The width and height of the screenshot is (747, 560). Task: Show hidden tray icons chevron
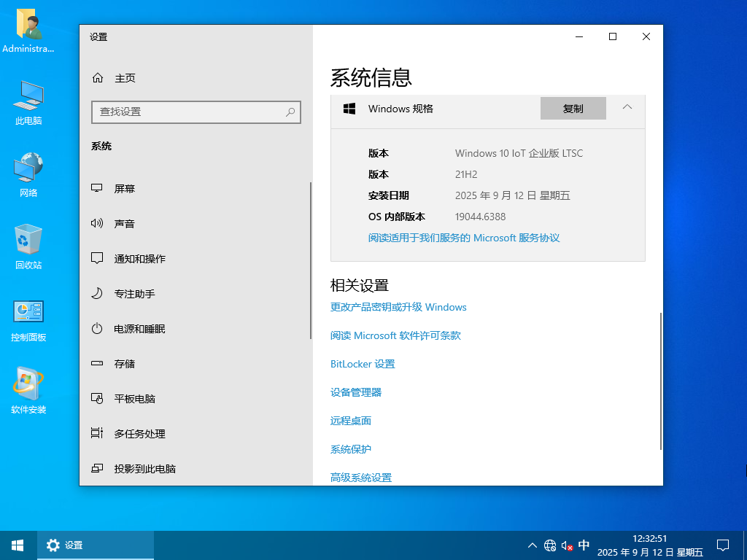533,545
